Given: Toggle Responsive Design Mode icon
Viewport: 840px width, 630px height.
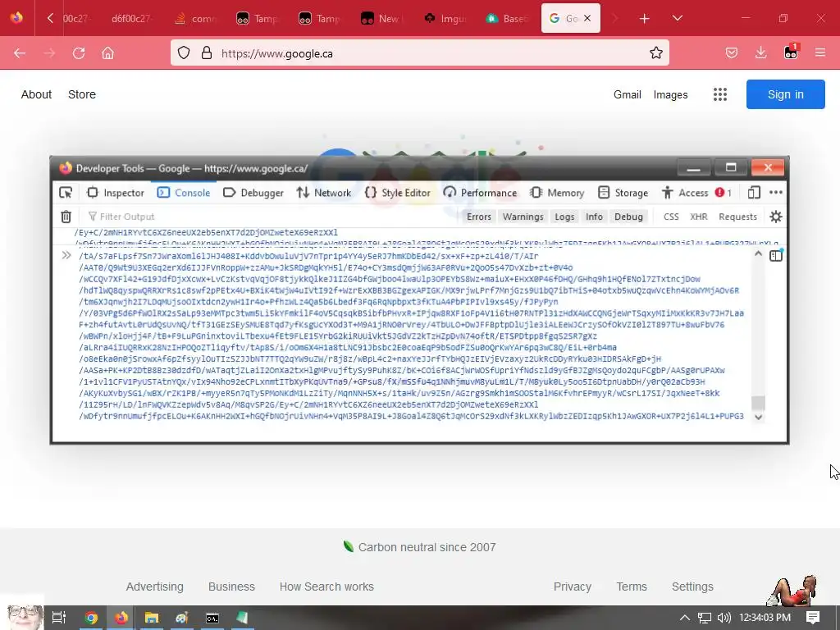Looking at the screenshot, I should tap(754, 193).
